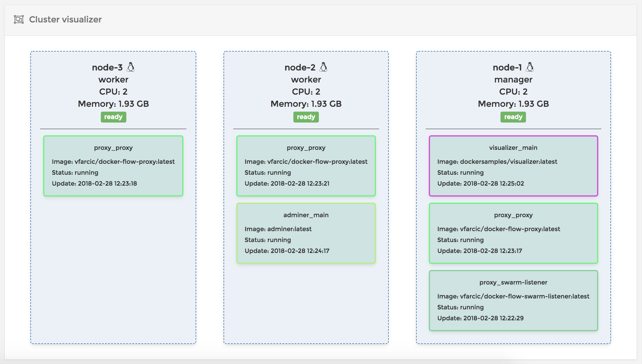Viewport: 642px width, 364px height.
Task: Select the adminer_main service box
Action: (x=306, y=233)
